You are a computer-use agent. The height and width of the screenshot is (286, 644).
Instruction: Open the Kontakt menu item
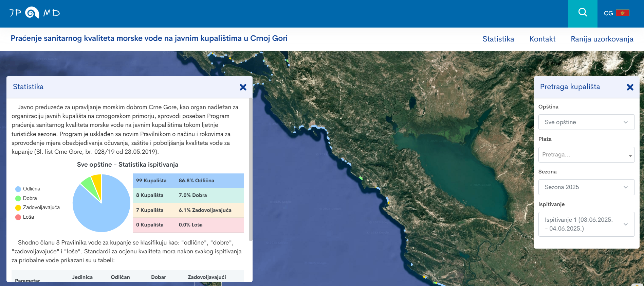tap(542, 39)
